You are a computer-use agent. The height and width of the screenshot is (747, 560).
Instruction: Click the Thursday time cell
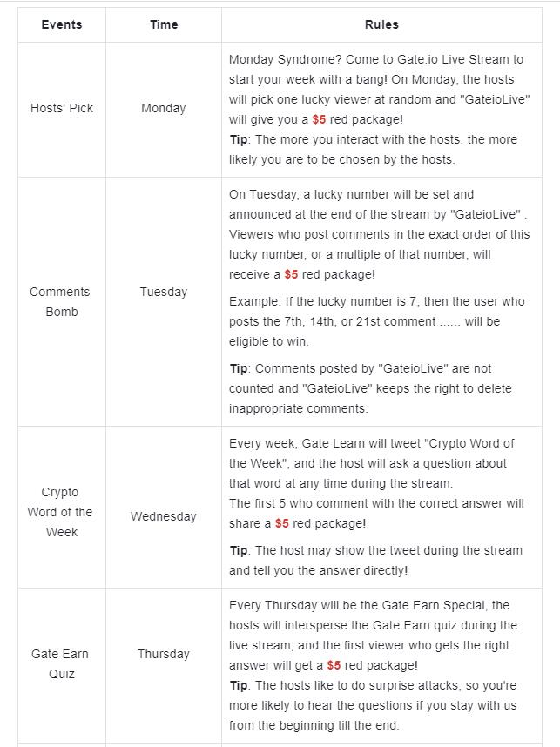coord(164,654)
